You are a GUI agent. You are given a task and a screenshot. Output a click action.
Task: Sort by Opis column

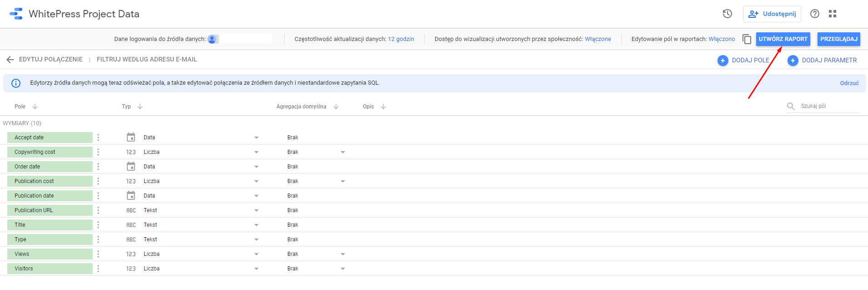click(x=383, y=107)
